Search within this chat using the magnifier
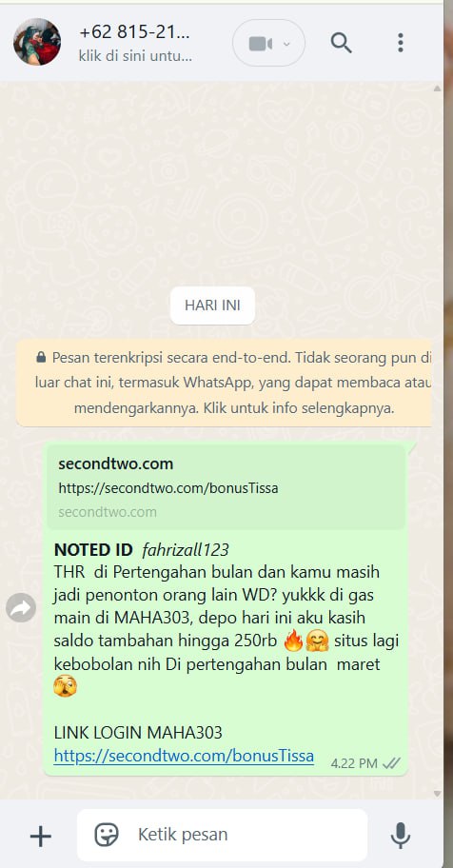453x868 pixels. [x=341, y=43]
